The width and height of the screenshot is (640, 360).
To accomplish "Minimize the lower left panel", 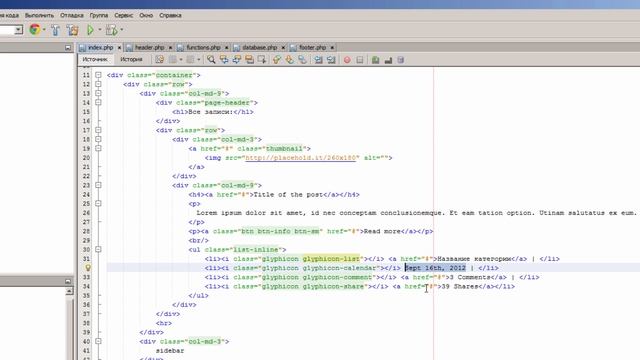I will coord(68,281).
